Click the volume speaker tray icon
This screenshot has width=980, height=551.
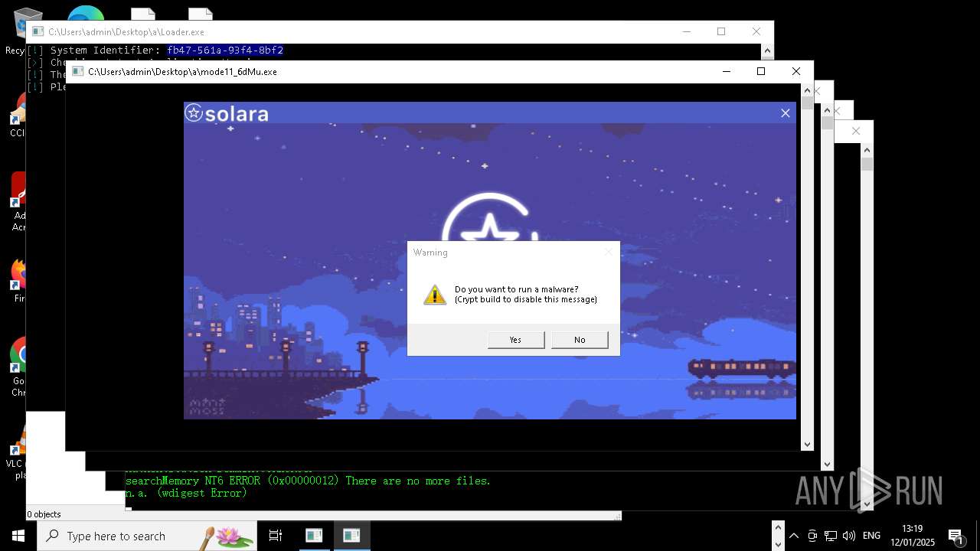coord(848,536)
